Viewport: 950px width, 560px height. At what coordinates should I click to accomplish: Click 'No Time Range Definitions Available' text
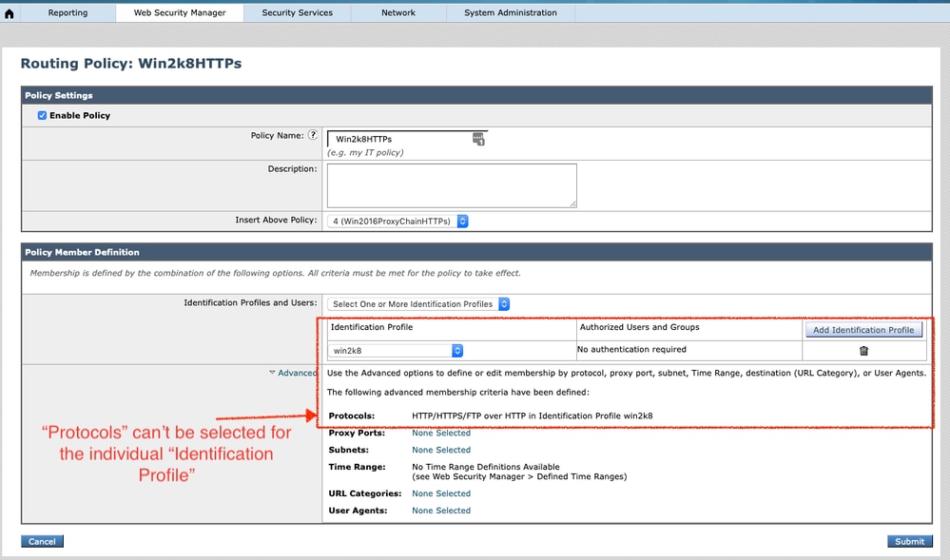486,467
